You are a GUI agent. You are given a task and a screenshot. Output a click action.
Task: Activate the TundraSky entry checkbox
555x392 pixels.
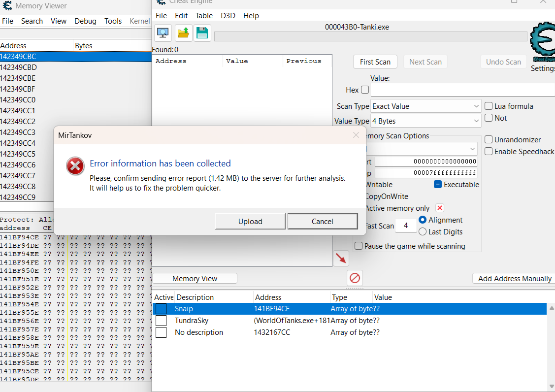click(161, 321)
